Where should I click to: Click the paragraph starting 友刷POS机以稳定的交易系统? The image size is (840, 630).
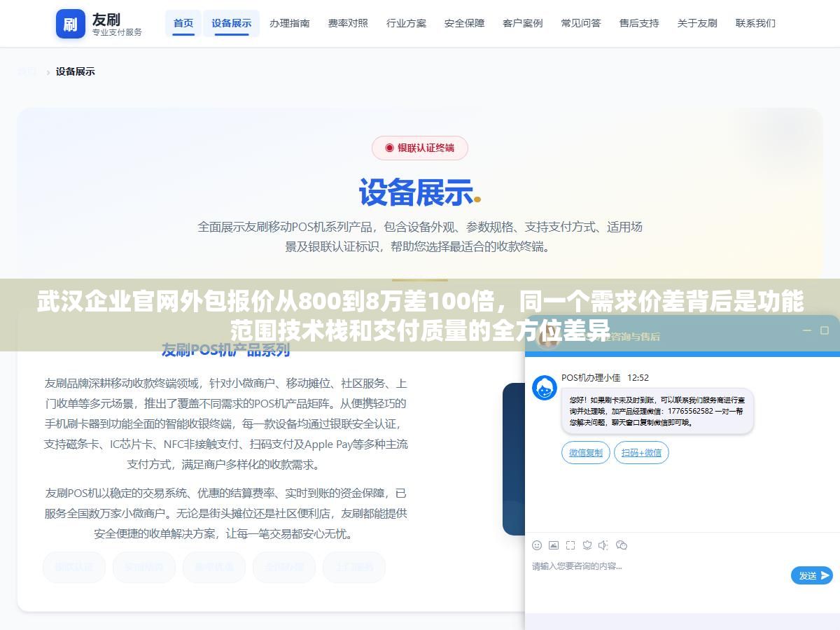(x=225, y=513)
